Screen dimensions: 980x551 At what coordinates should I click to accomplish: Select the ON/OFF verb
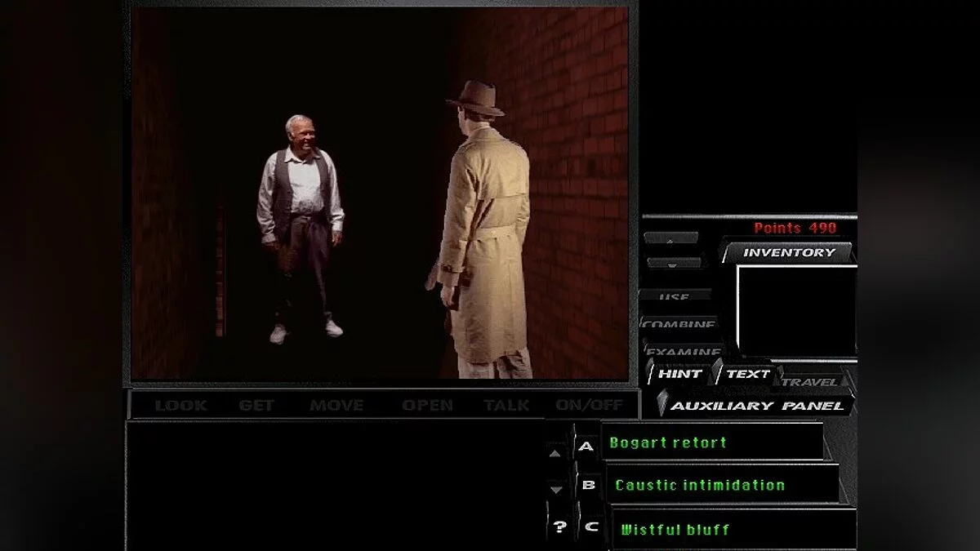(x=589, y=405)
